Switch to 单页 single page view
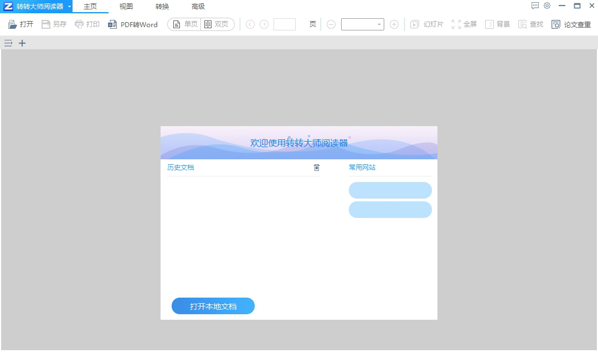598x364 pixels. 184,24
